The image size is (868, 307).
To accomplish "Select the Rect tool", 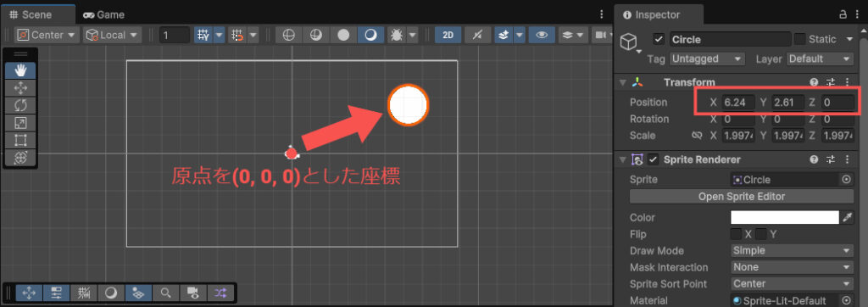I will (20, 140).
